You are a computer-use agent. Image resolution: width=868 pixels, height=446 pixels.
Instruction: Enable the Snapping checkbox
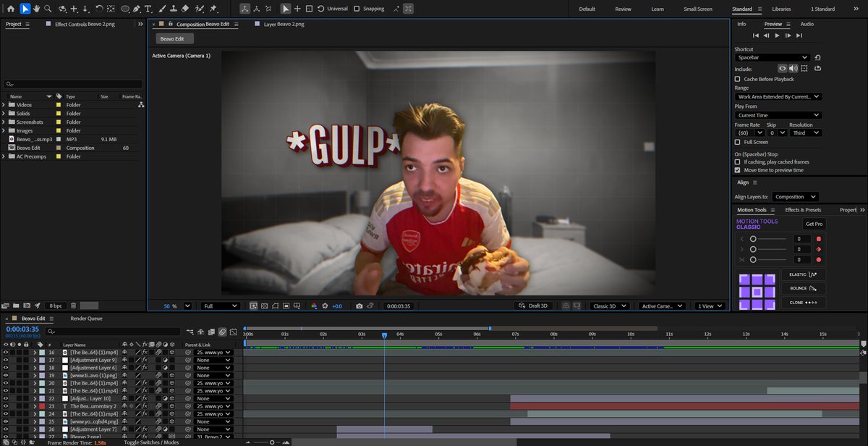[x=357, y=9]
